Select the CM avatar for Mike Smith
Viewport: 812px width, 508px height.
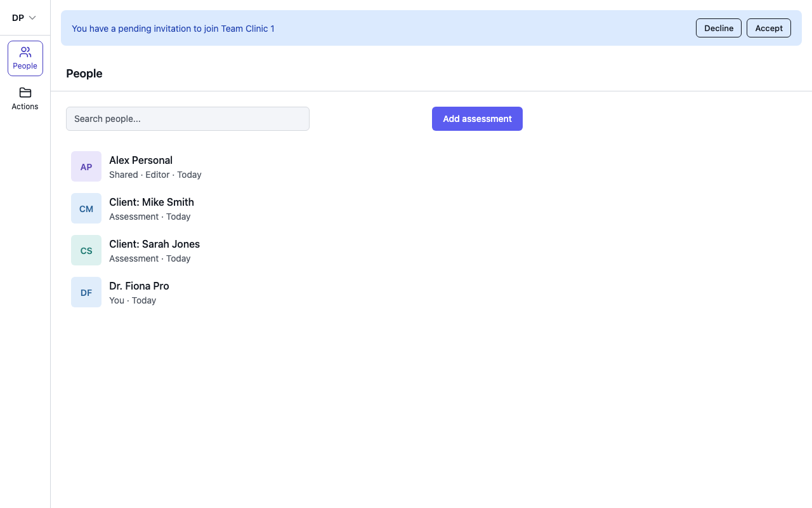pos(86,208)
